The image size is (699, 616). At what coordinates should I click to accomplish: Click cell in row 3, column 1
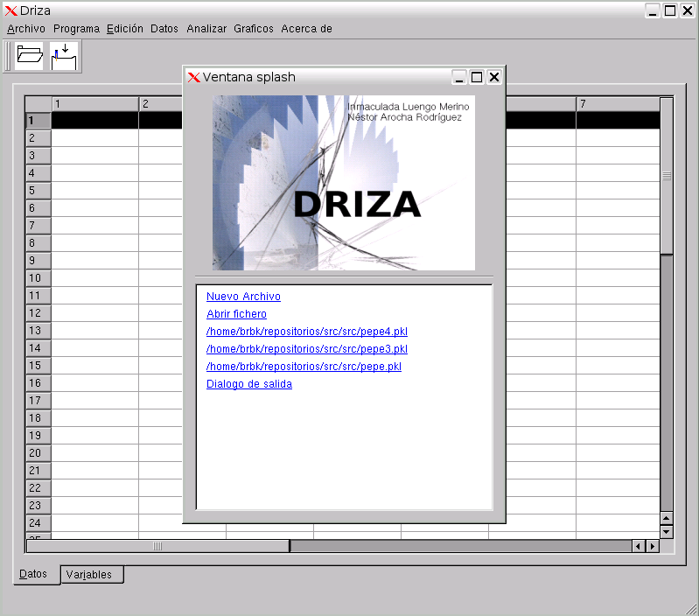point(95,156)
